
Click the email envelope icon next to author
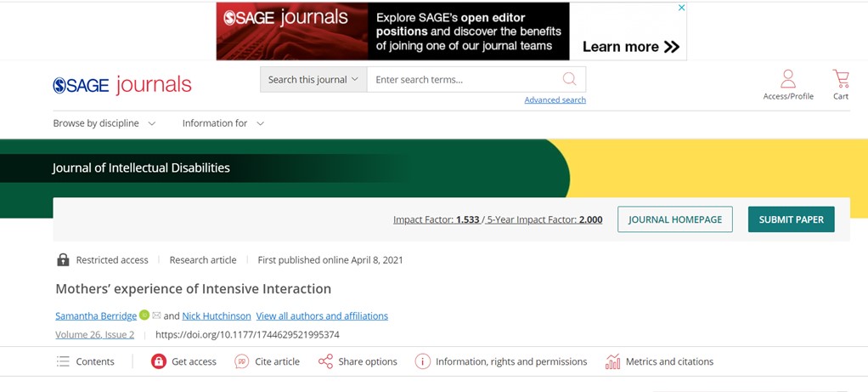click(156, 315)
